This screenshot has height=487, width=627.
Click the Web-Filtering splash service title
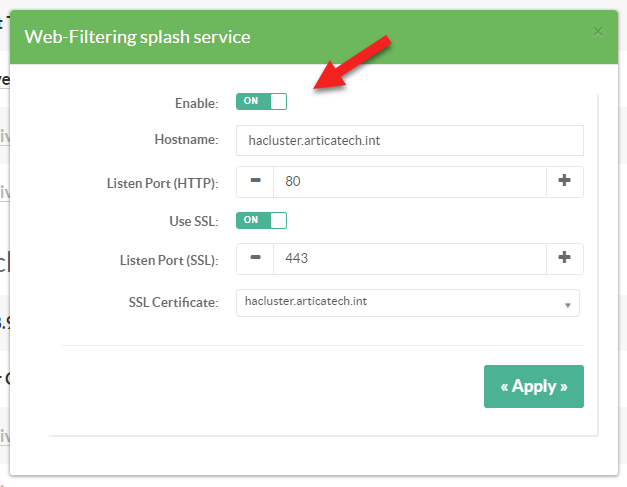pyautogui.click(x=137, y=37)
